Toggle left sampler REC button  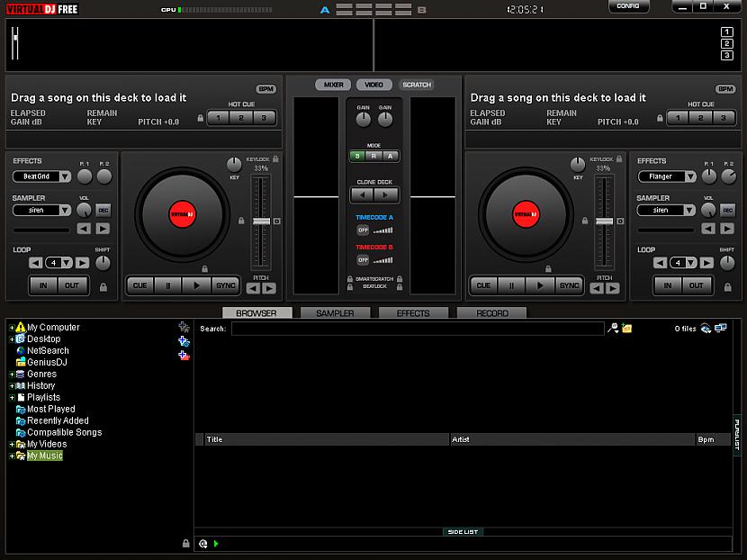(x=103, y=210)
